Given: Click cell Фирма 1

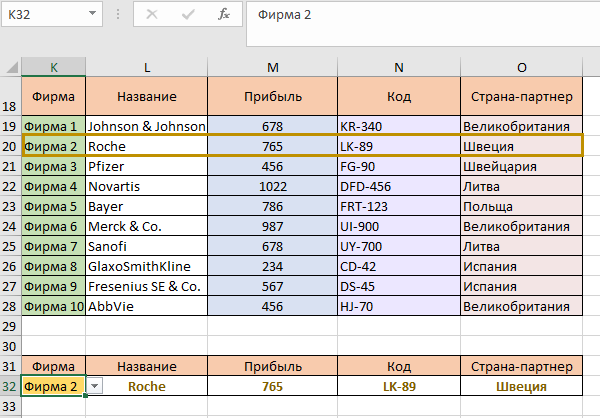Looking at the screenshot, I should [x=54, y=126].
